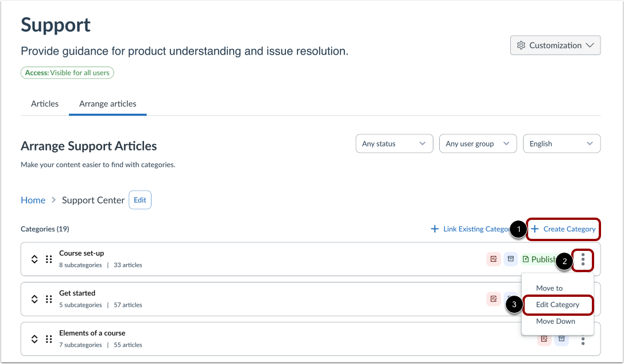This screenshot has height=364, width=624.
Task: Go to the Home breadcrumb link
Action: click(x=33, y=200)
